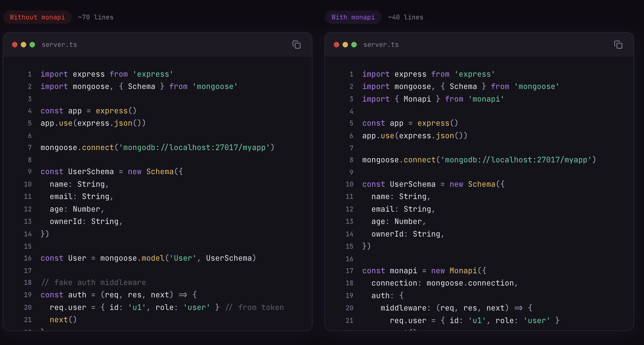The width and height of the screenshot is (644, 345).
Task: Click green dot on left code window
Action: click(x=32, y=45)
